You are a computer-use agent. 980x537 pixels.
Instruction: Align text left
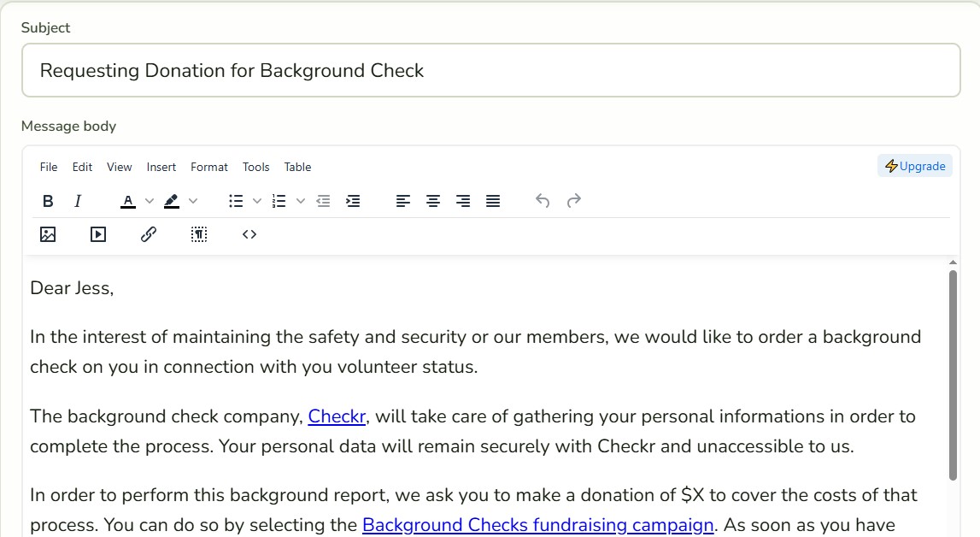point(403,201)
